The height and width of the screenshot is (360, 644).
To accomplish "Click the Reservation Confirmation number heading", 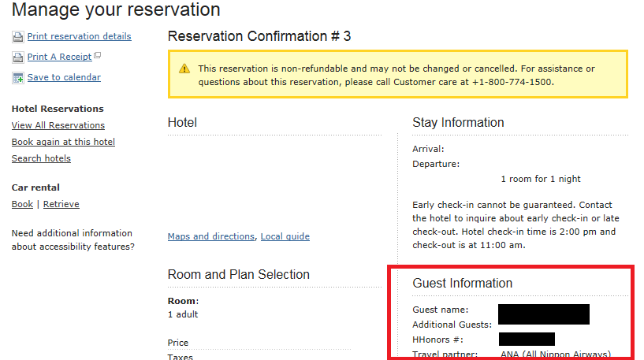I will click(x=259, y=36).
